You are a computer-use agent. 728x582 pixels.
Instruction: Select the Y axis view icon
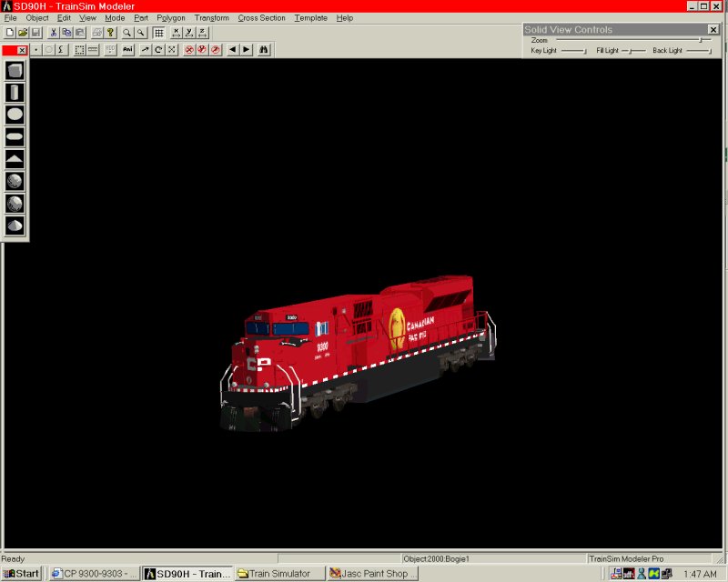[189, 33]
